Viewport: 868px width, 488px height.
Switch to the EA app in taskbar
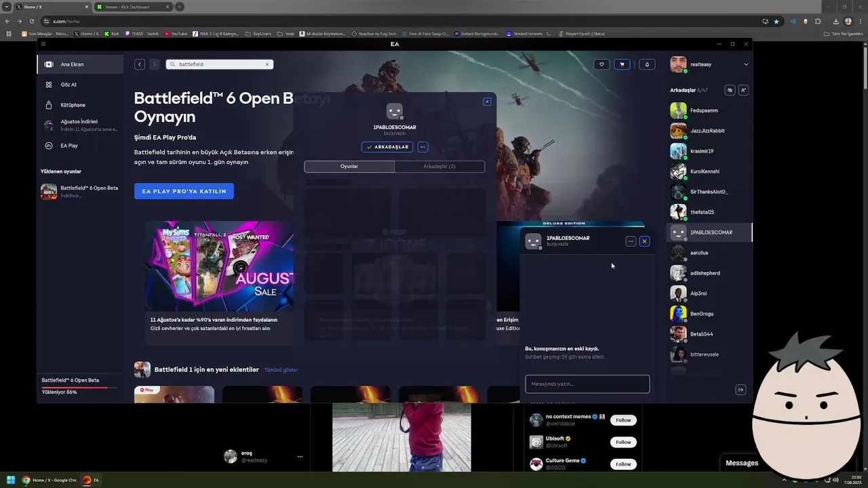91,480
